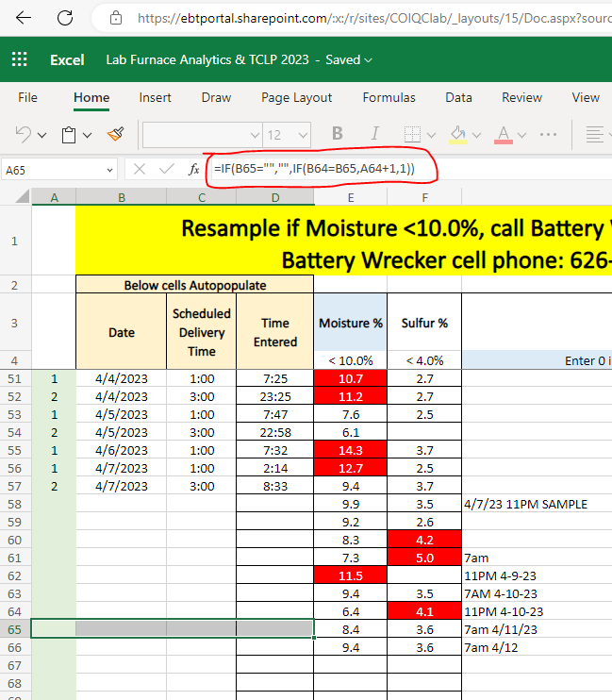This screenshot has width=612, height=700.
Task: Expand the font color dropdown arrow
Action: [x=521, y=135]
